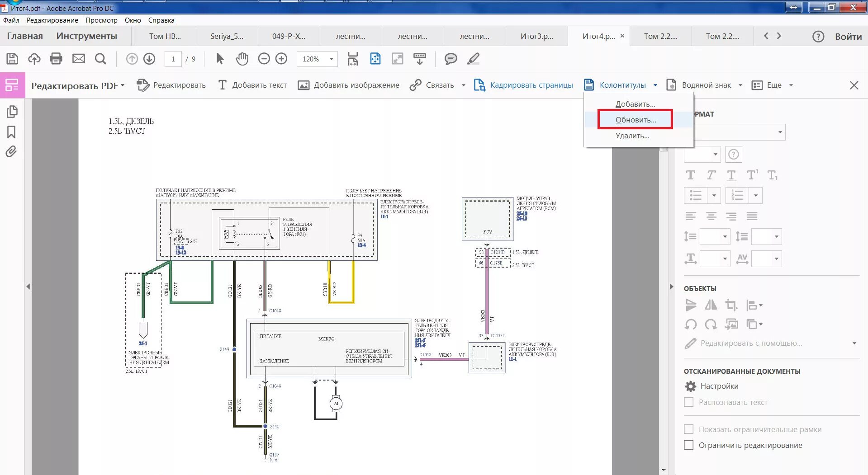
Task: Apply underline text style
Action: pyautogui.click(x=731, y=175)
